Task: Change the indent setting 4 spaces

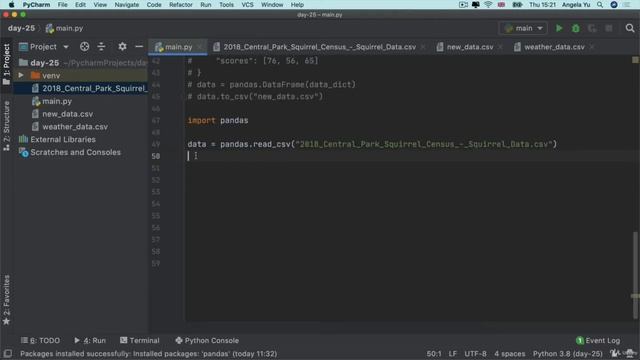Action: (509, 353)
